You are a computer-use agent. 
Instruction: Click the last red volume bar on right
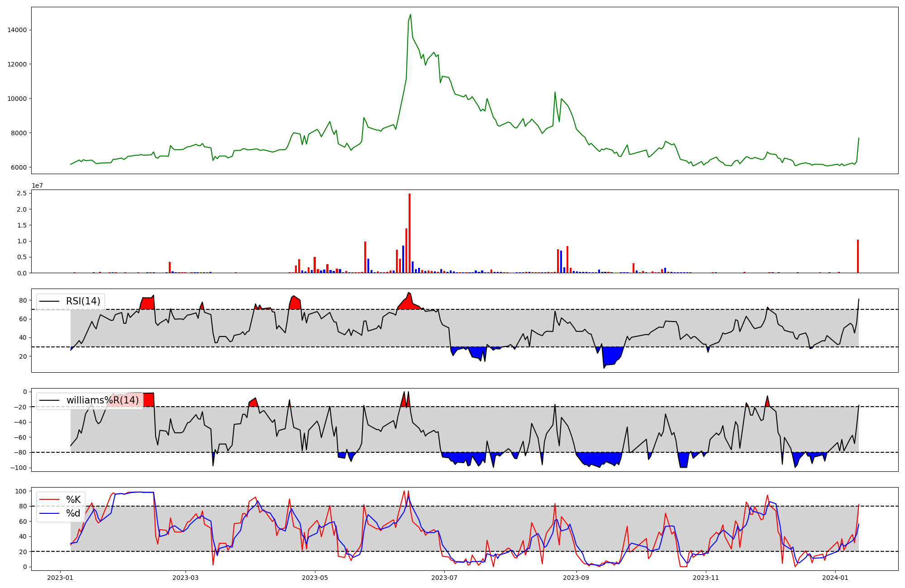[858, 256]
